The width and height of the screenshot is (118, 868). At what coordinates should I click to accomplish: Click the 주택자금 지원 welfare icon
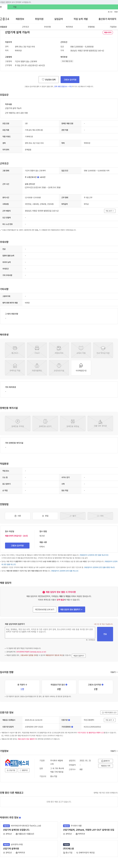click(x=15, y=368)
